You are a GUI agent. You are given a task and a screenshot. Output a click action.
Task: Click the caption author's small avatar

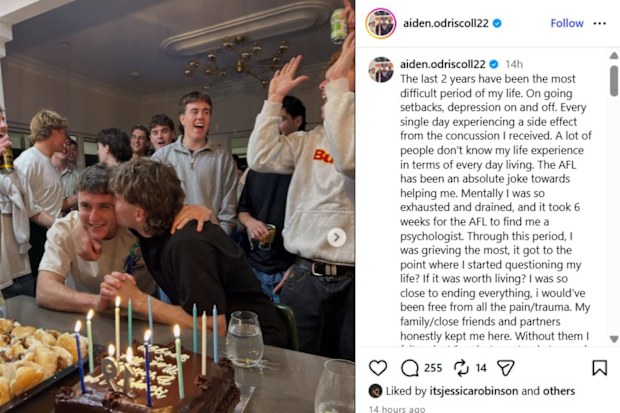coord(381,70)
